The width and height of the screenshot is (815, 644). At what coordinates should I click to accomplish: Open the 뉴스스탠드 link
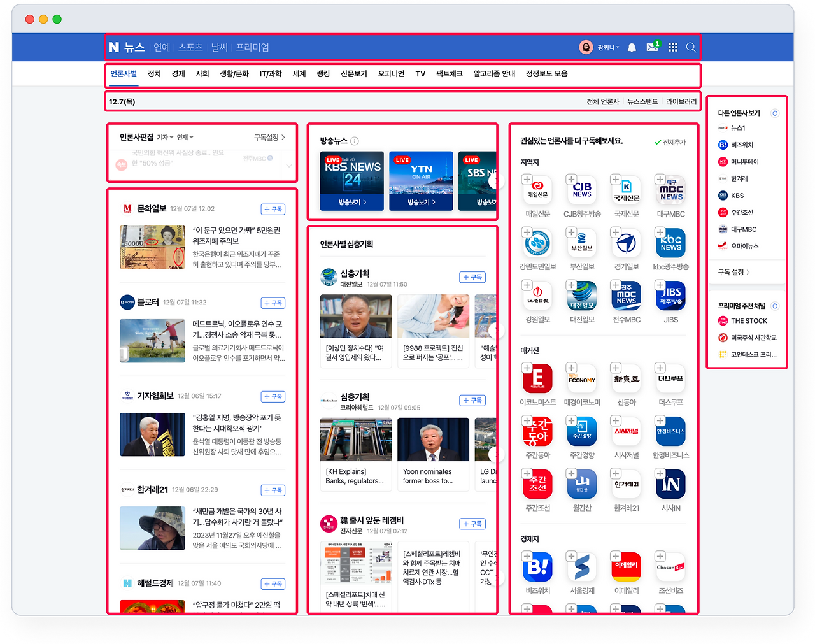642,102
